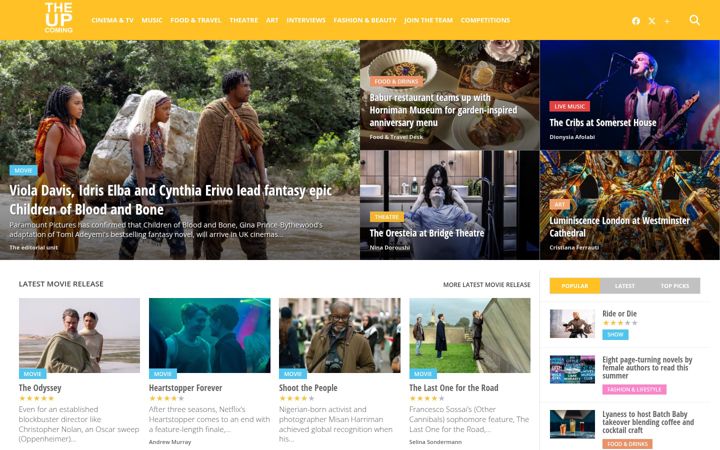Open the Fashion & Beauty menu

tap(365, 20)
